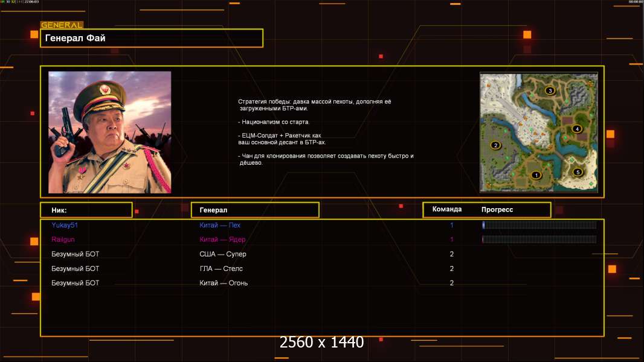Click start position marker 3 on minimap
644x362 pixels.
(550, 91)
